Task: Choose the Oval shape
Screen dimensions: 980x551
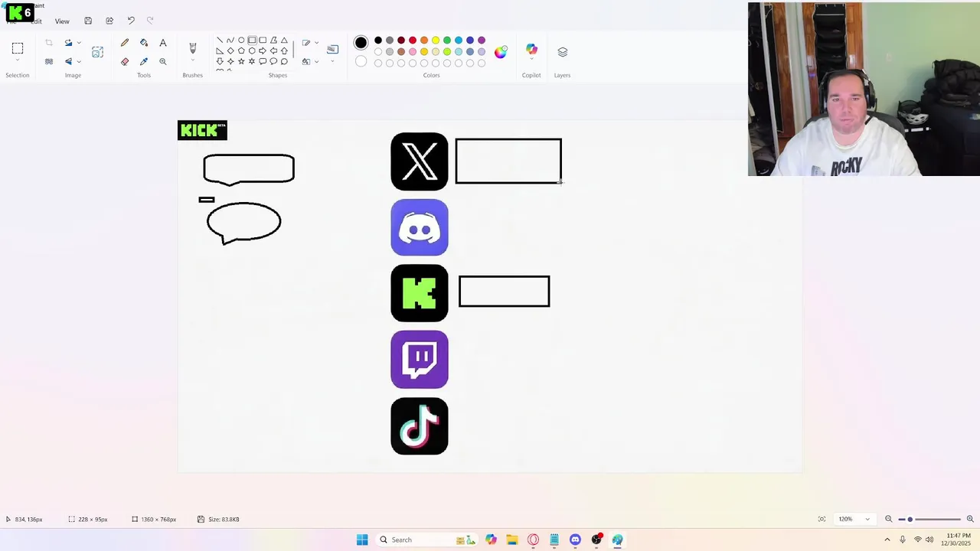Action: 241,40
